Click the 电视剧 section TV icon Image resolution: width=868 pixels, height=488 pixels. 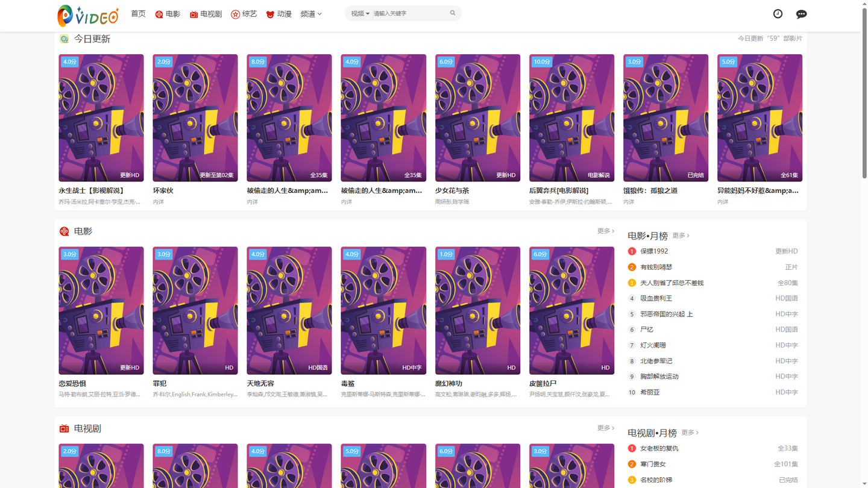64,428
